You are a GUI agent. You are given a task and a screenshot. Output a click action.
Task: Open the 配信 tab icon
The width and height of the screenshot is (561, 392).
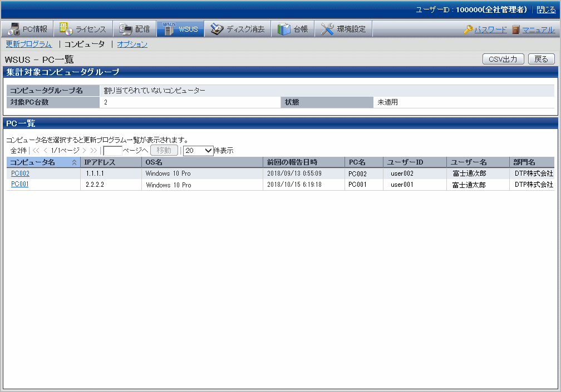pyautogui.click(x=126, y=29)
